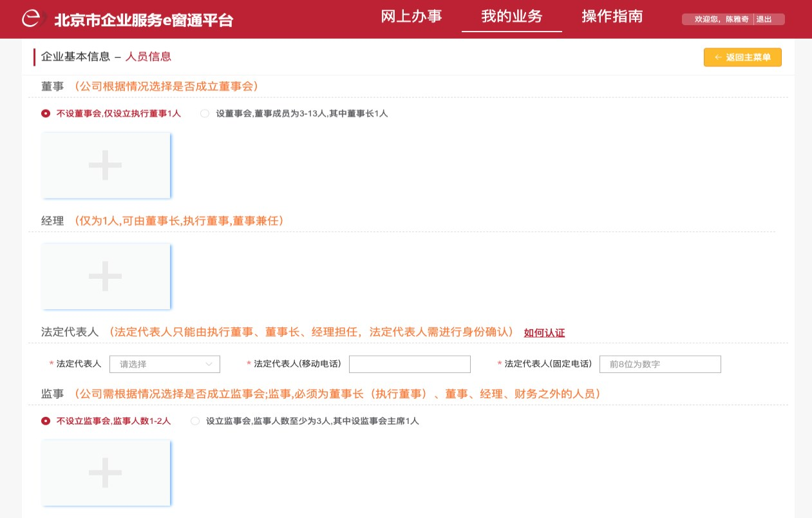Open the 法定代表人 请选择 dropdown
Screen dimensions: 812x518
click(x=164, y=364)
